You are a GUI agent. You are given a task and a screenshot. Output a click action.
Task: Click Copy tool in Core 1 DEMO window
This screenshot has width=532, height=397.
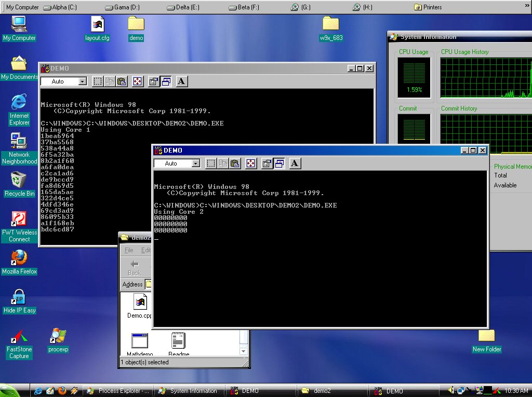110,81
